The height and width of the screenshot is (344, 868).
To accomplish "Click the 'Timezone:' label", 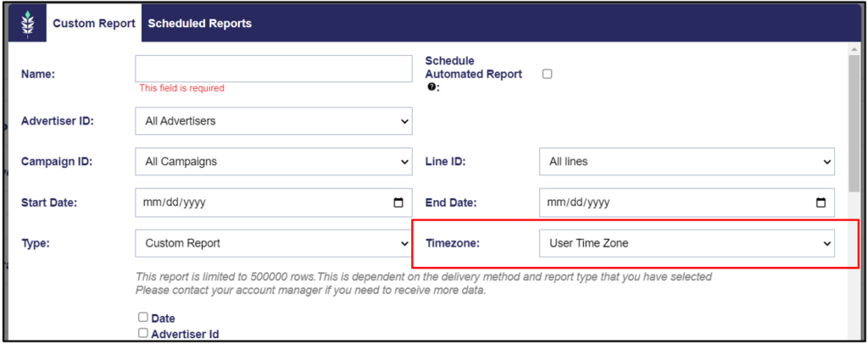I will click(x=453, y=243).
